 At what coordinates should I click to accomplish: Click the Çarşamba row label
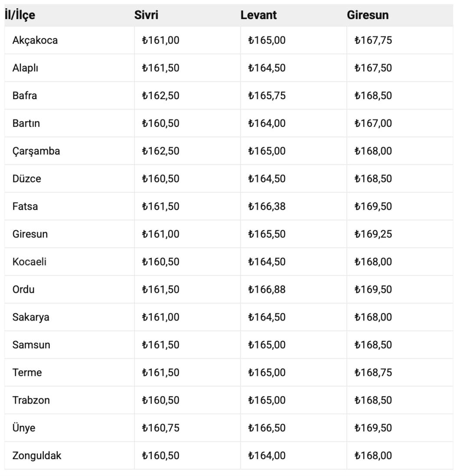[x=36, y=151]
